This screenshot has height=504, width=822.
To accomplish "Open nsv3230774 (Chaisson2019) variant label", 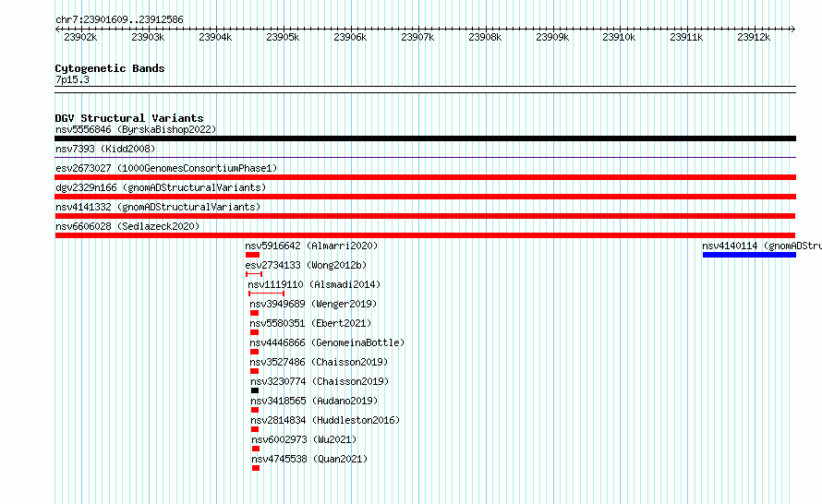I will pyautogui.click(x=320, y=381).
